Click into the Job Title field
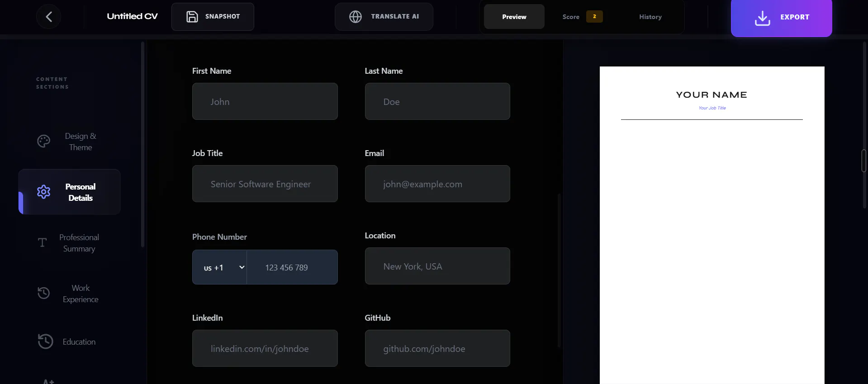The width and height of the screenshot is (868, 384). click(x=265, y=184)
